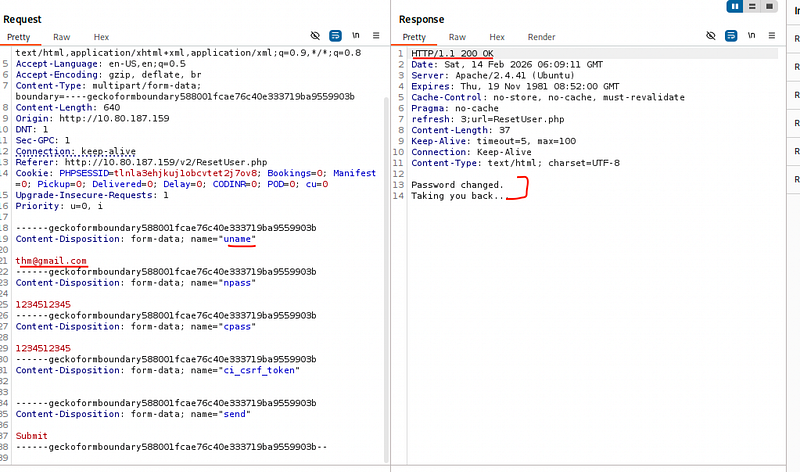
Task: Open the Response panel hamburger menu
Action: click(x=771, y=35)
